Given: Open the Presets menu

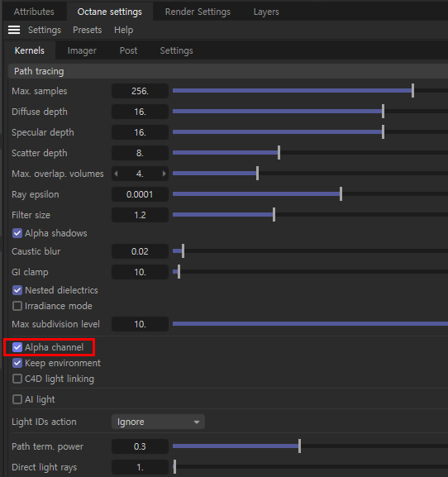Looking at the screenshot, I should (88, 30).
